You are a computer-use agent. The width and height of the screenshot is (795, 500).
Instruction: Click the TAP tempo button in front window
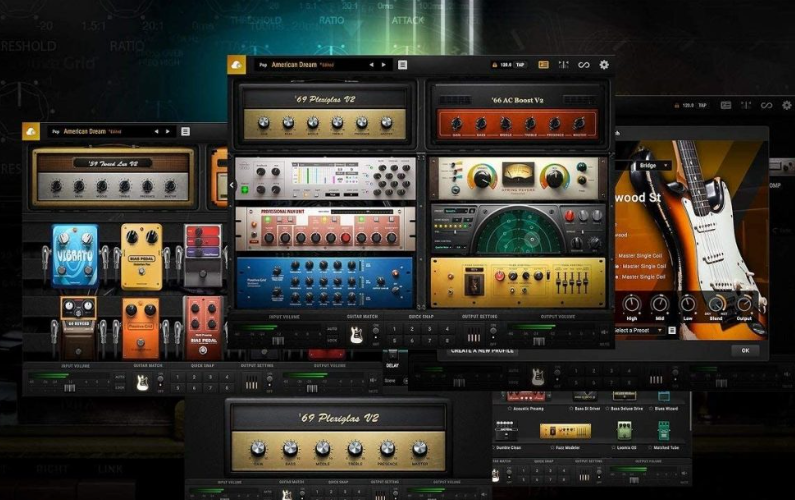520,65
